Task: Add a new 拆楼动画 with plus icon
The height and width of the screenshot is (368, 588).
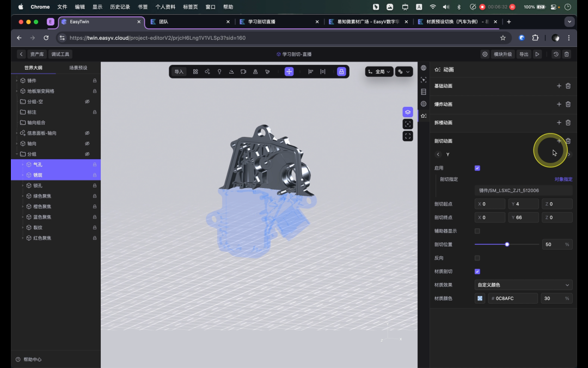Action: point(559,123)
